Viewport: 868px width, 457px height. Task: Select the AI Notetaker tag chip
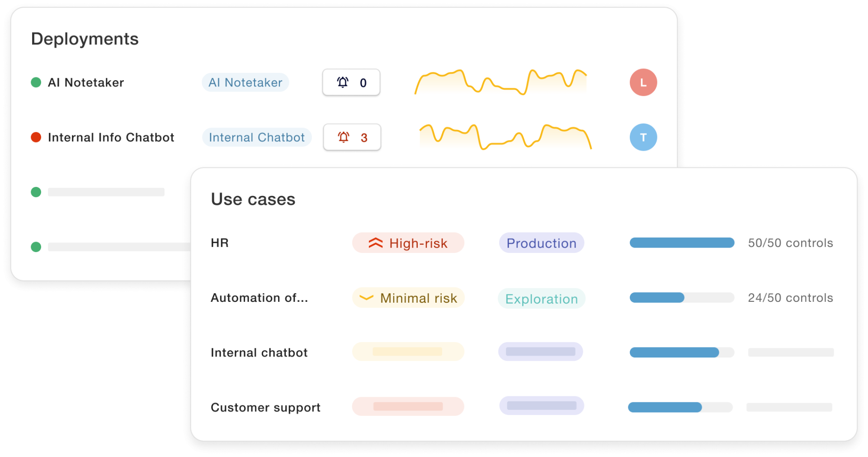pos(245,82)
